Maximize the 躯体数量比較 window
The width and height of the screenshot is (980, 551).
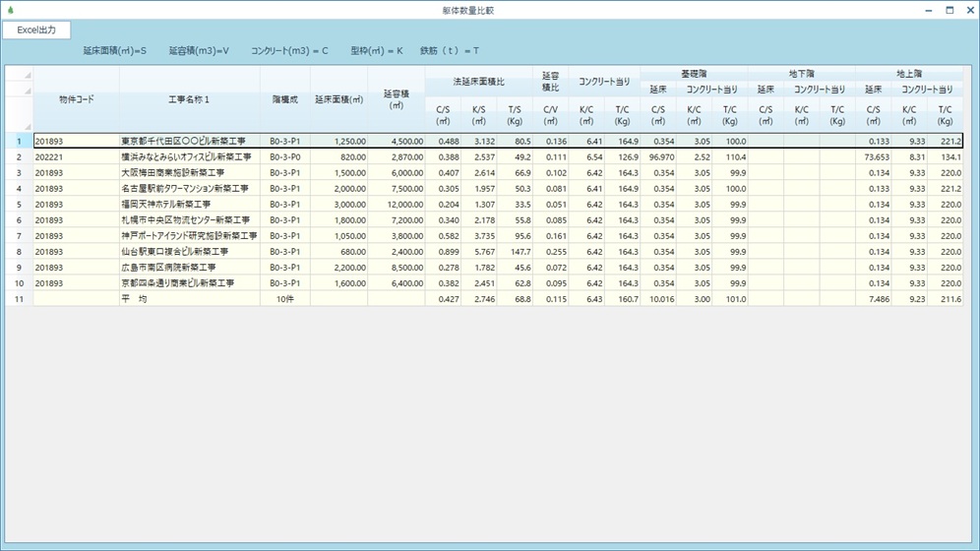click(949, 10)
